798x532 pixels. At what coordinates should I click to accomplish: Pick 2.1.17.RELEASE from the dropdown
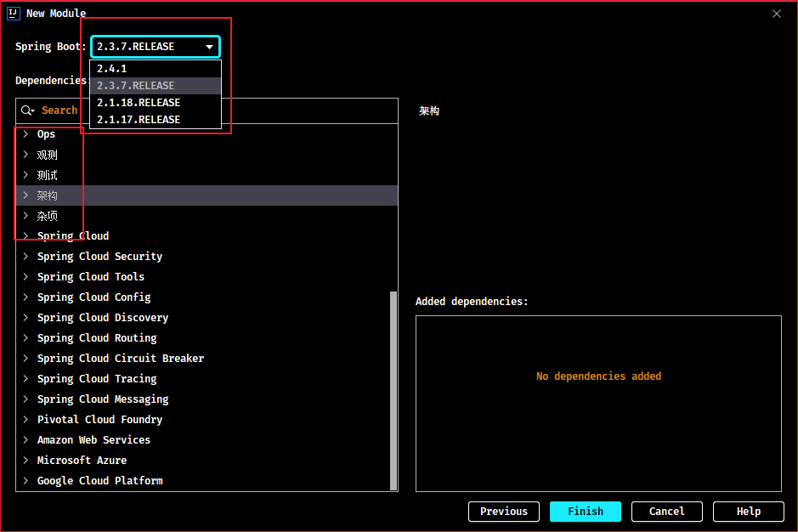click(x=156, y=120)
